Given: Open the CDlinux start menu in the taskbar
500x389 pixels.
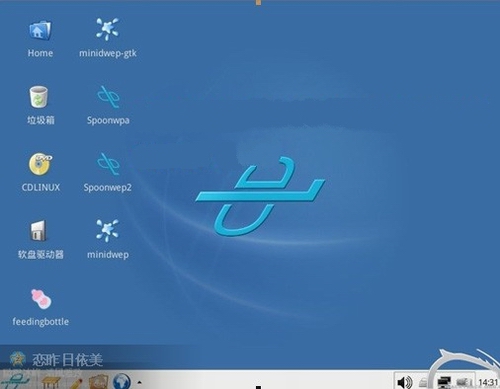Looking at the screenshot, I should click(x=15, y=381).
